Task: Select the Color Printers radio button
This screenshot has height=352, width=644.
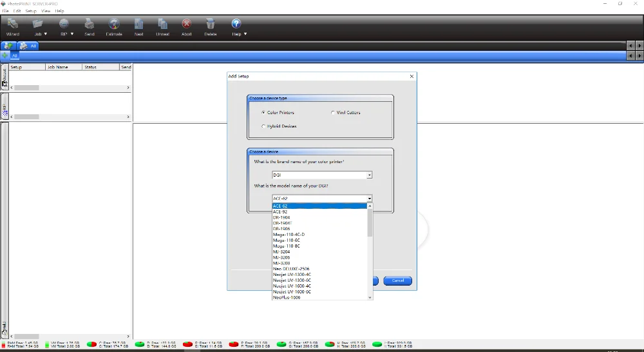Action: coord(263,112)
